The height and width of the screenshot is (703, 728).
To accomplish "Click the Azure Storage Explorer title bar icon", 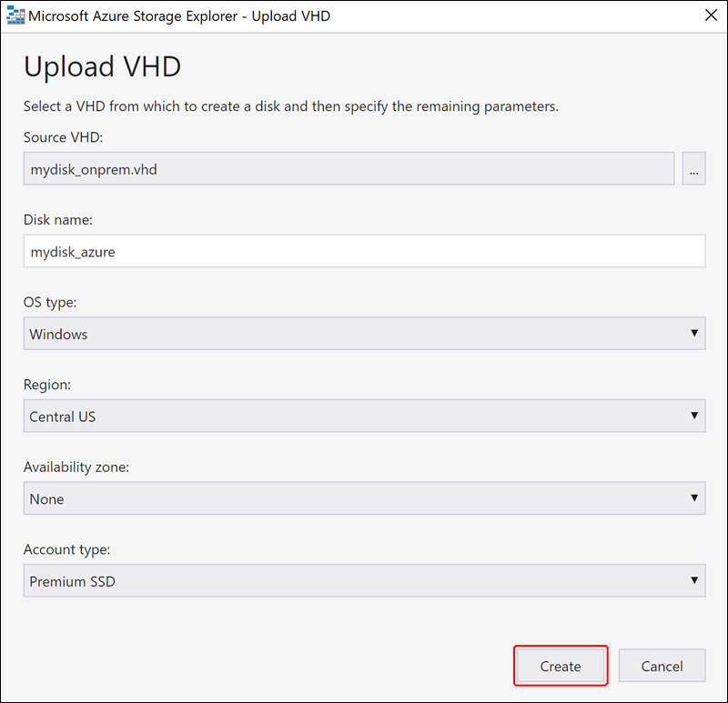I will (15, 15).
